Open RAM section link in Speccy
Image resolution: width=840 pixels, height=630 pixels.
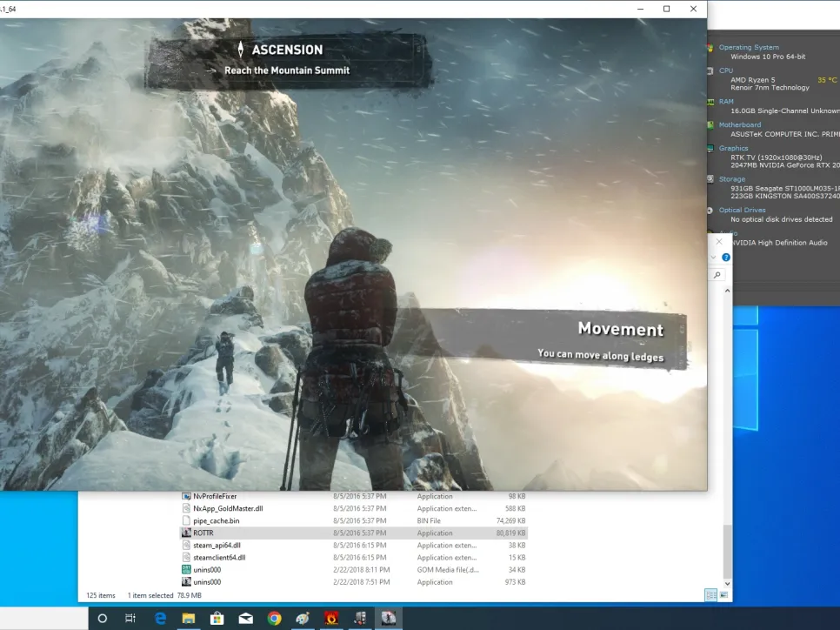pos(726,101)
